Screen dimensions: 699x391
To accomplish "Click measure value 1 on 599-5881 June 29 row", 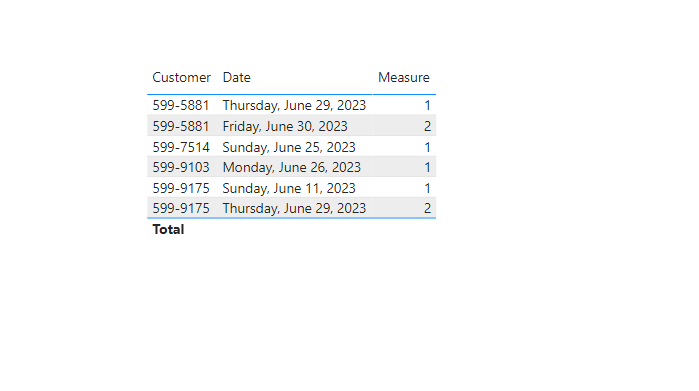I will point(427,105).
